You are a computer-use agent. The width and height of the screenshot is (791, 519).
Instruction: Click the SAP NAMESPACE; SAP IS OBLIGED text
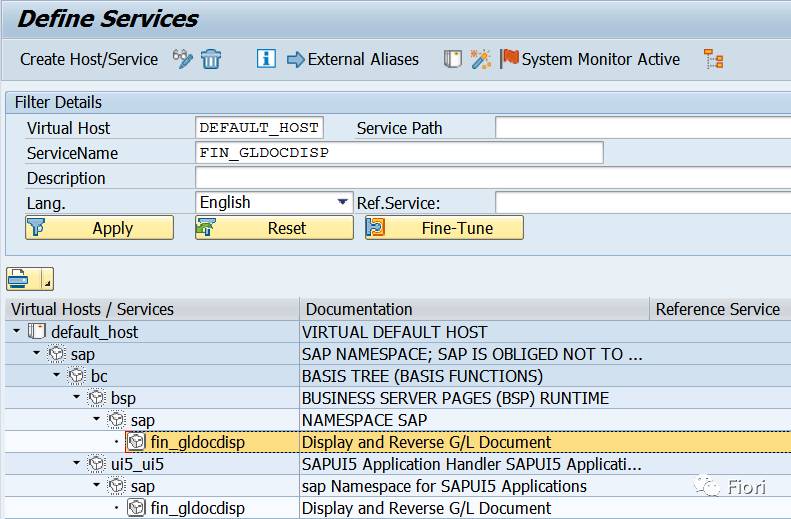point(472,354)
